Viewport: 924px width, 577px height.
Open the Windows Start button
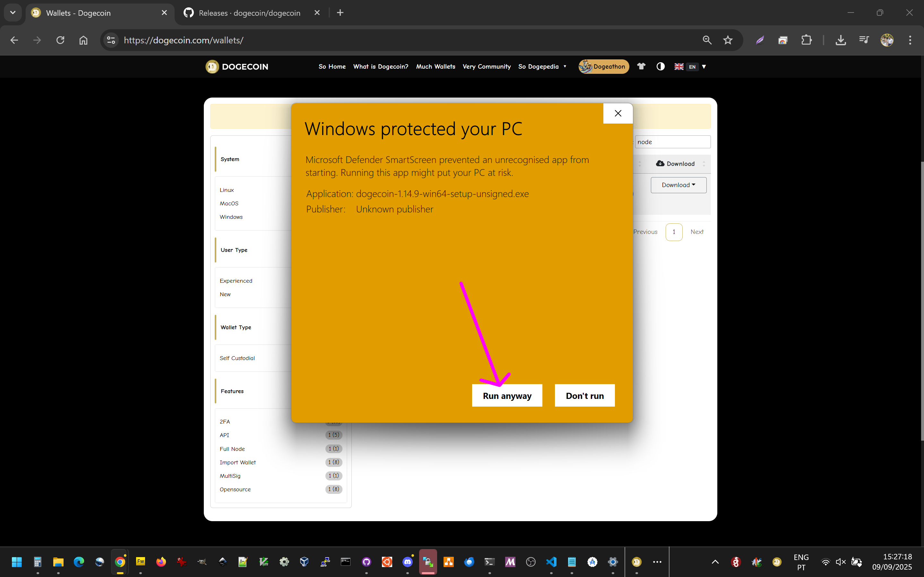click(17, 562)
